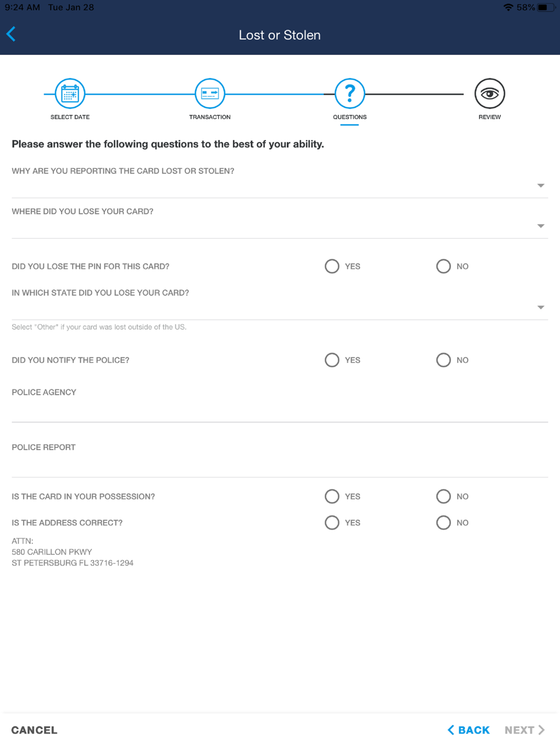
Task: Choose No for notifying the police
Action: coord(444,360)
